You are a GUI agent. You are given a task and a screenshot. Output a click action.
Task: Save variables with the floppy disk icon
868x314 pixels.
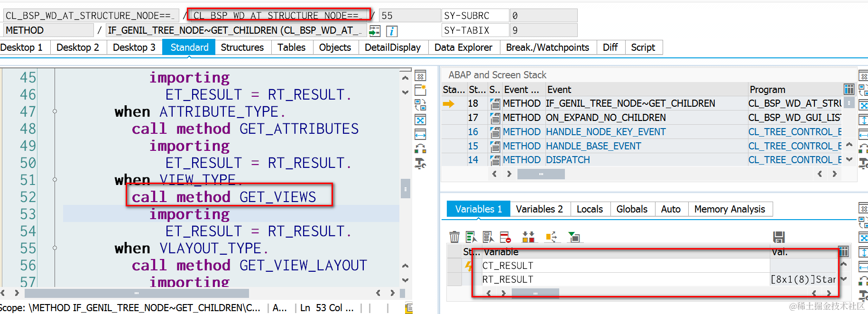pyautogui.click(x=779, y=237)
